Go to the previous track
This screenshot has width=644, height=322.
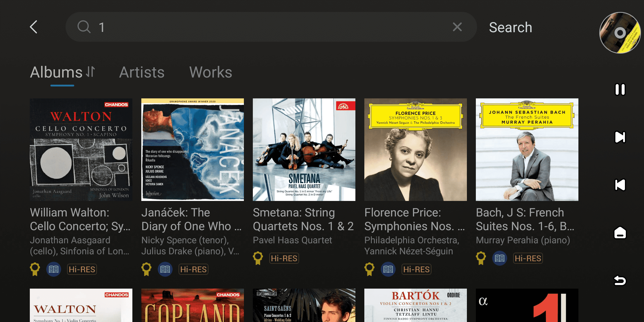pyautogui.click(x=620, y=185)
